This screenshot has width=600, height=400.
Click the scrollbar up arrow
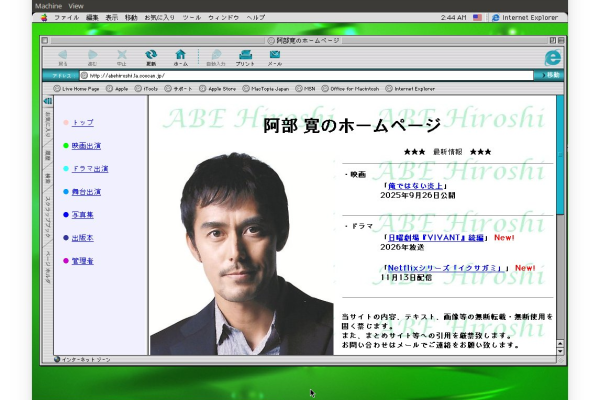pyautogui.click(x=560, y=343)
